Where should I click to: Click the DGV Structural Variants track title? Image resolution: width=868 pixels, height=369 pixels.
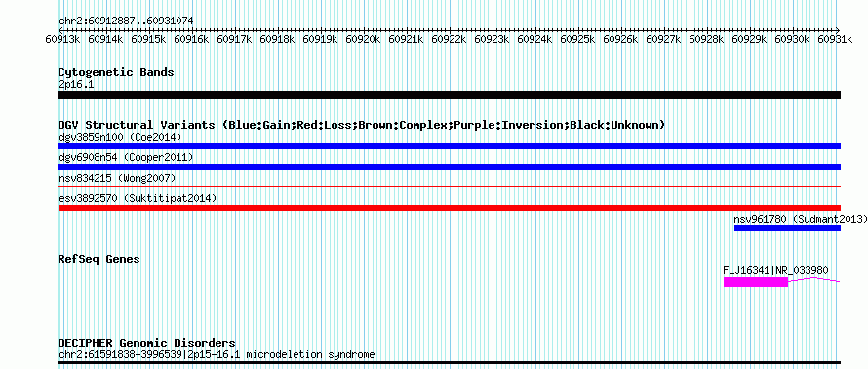click(x=362, y=125)
